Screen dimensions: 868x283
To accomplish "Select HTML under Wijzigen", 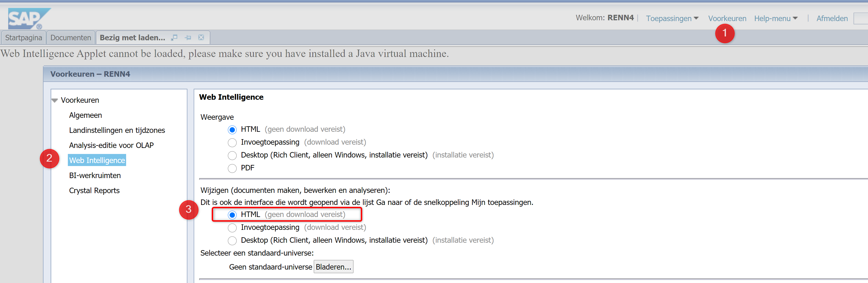I will (x=232, y=215).
